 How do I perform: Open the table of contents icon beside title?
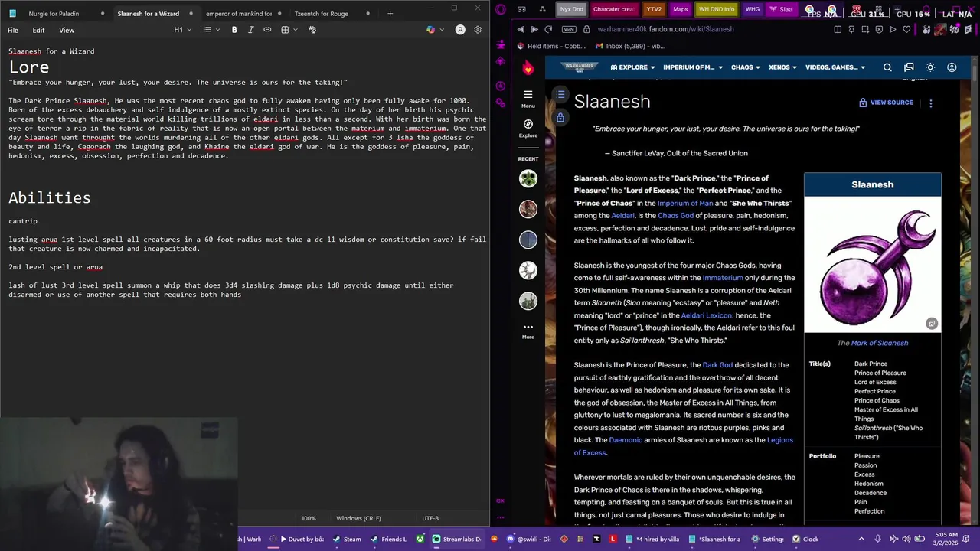click(560, 95)
